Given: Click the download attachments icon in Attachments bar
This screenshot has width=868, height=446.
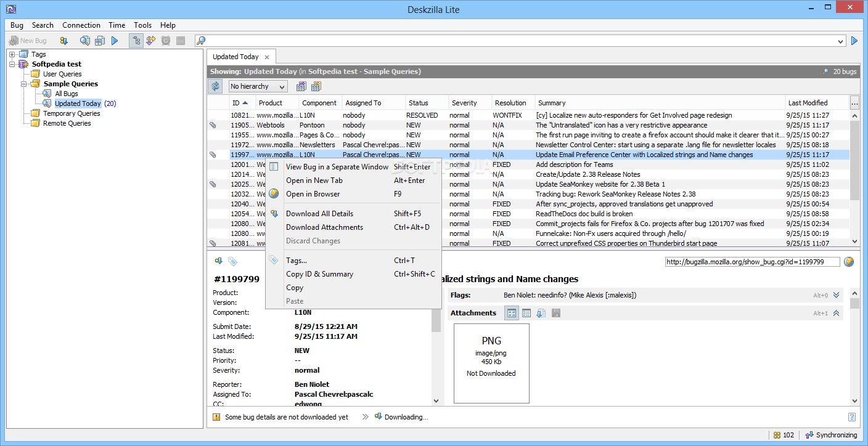Looking at the screenshot, I should (541, 314).
